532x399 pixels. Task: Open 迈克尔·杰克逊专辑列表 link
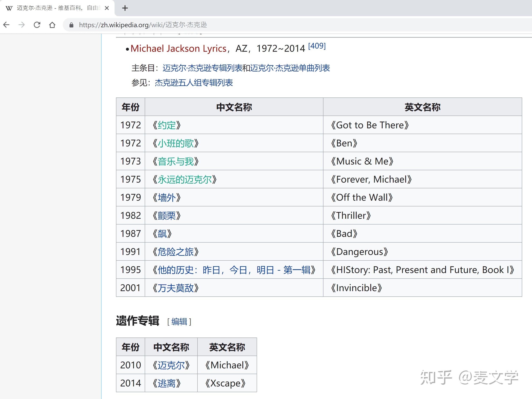click(x=202, y=68)
